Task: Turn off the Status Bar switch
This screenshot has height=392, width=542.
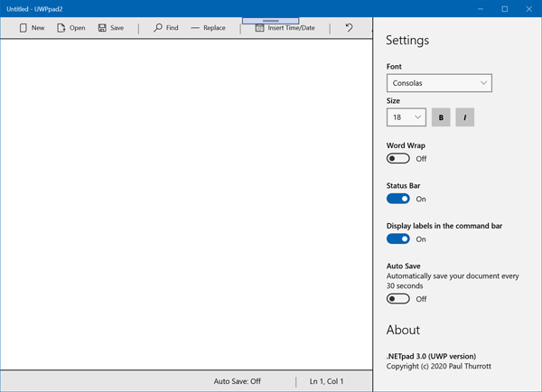Action: pyautogui.click(x=397, y=199)
